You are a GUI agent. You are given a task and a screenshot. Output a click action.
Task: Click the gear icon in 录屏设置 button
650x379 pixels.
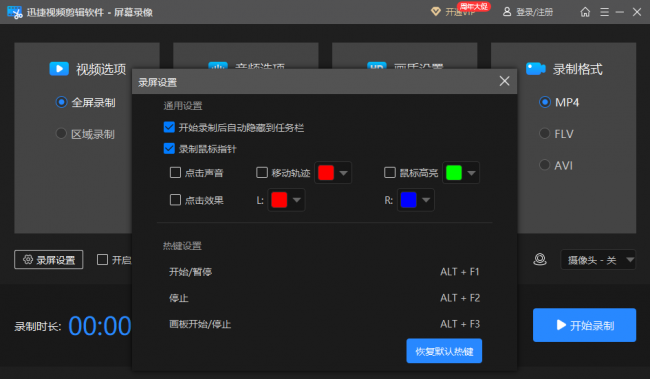pyautogui.click(x=28, y=260)
